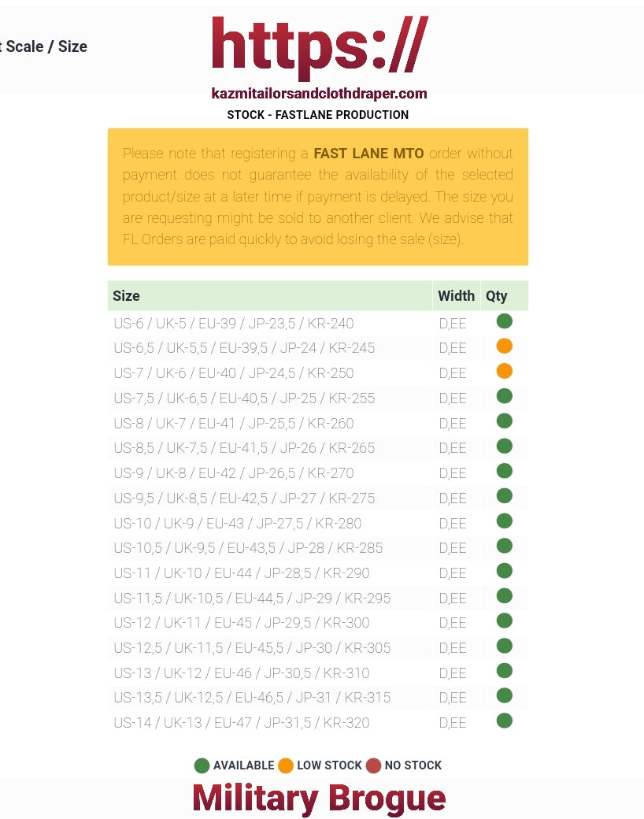Select the US-12 / UK-11 size row
This screenshot has height=819, width=644.
tap(242, 623)
